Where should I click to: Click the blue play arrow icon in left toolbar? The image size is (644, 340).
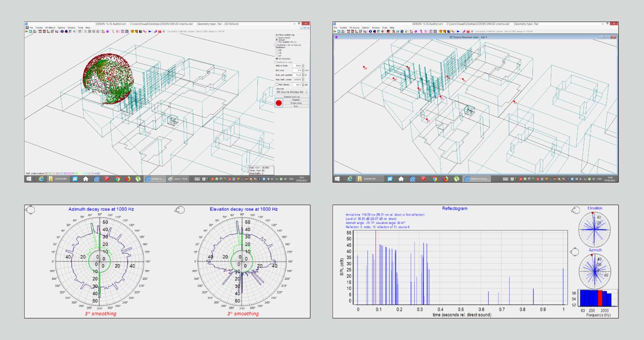[150, 31]
